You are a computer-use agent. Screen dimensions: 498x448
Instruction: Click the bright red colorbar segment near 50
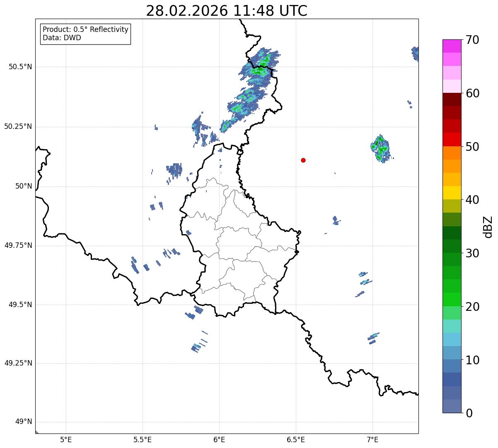click(452, 140)
